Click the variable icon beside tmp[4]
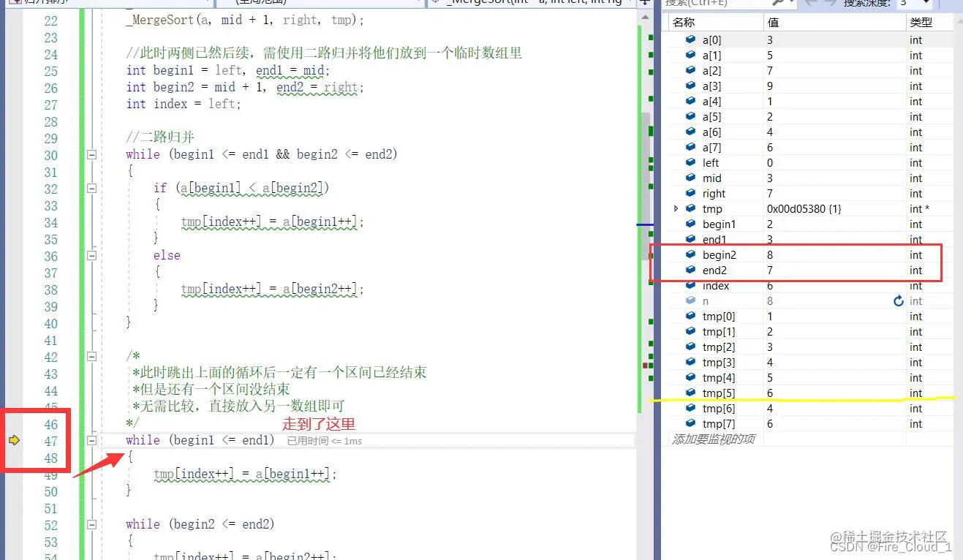This screenshot has width=963, height=560. click(690, 377)
